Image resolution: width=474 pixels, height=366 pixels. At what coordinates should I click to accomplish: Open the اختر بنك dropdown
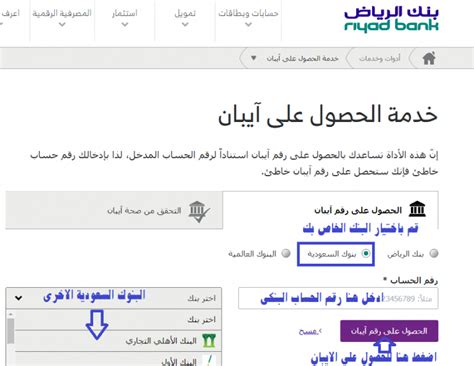coord(114,298)
